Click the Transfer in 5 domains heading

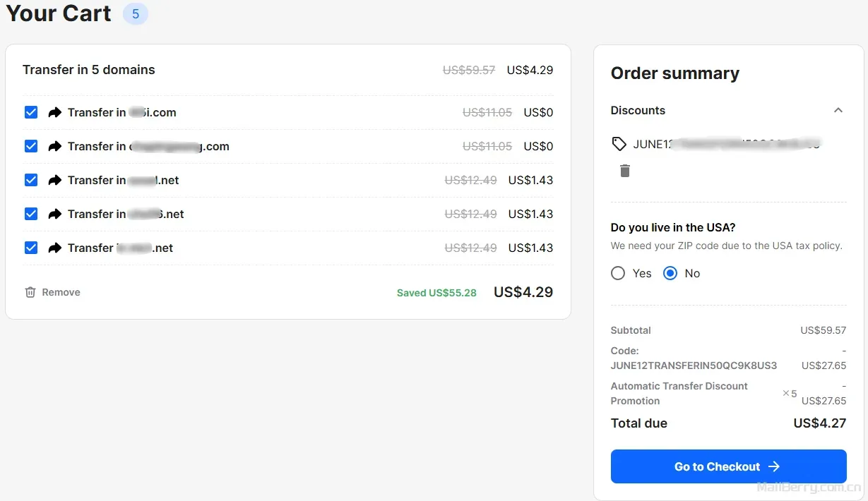click(x=89, y=70)
